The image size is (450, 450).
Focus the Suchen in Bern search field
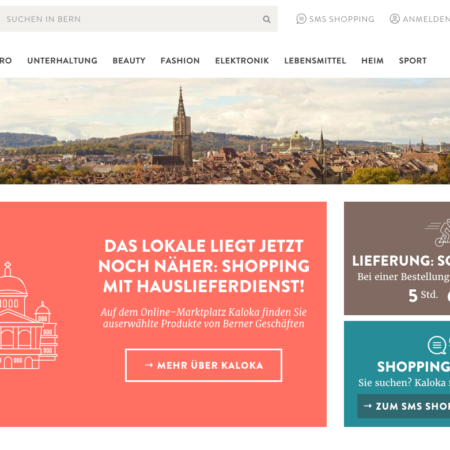pos(139,19)
